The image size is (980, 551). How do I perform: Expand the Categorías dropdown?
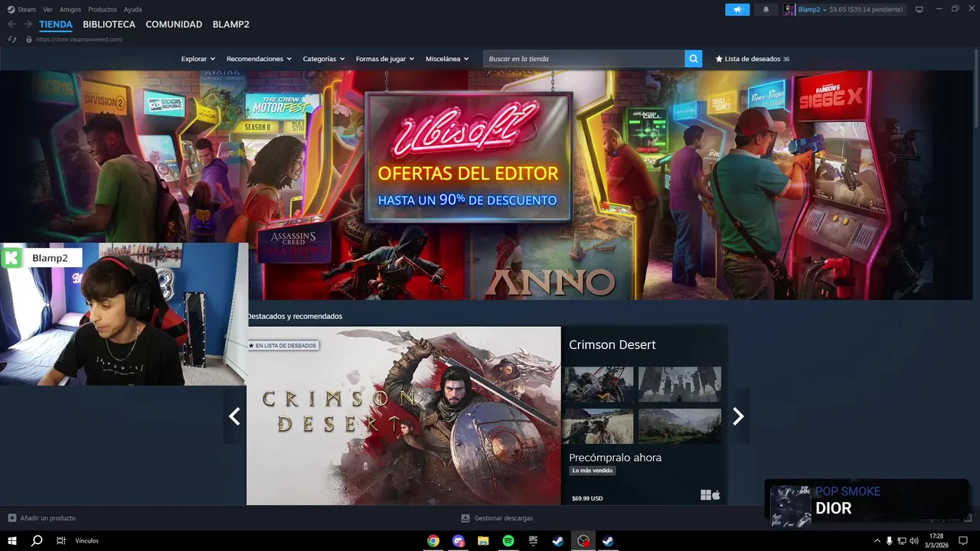(x=324, y=59)
